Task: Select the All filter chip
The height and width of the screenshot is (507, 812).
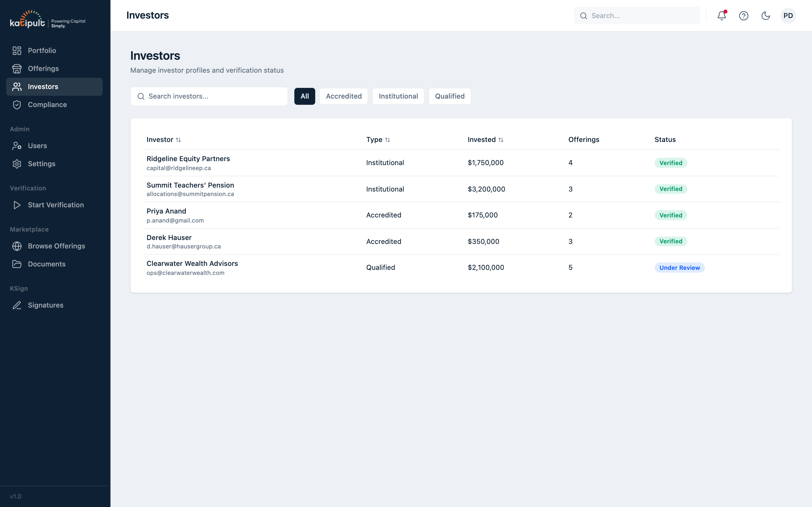Action: pos(304,96)
